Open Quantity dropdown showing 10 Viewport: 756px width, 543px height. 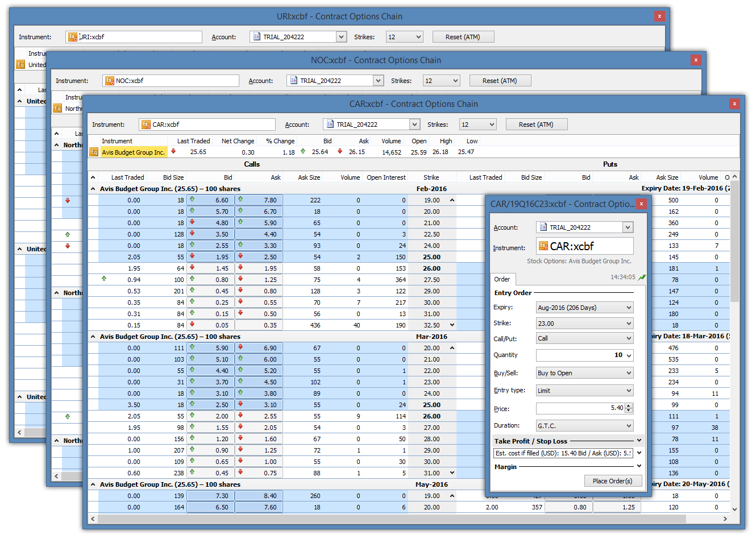[629, 355]
